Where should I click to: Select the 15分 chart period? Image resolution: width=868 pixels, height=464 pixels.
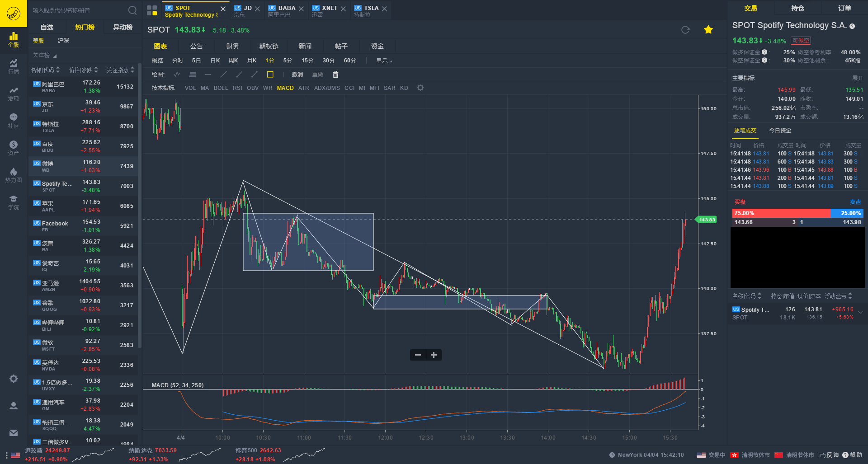tap(307, 61)
